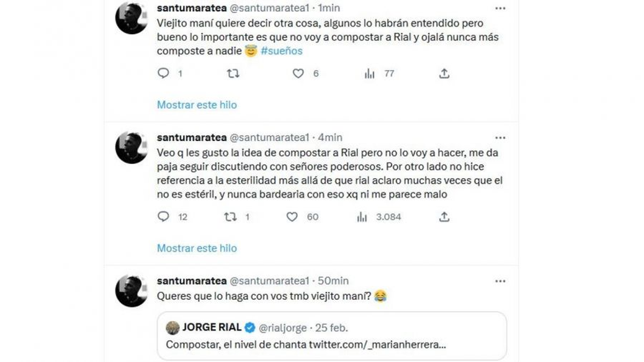Image resolution: width=644 pixels, height=362 pixels.
Task: Click the like icon showing 60 likes
Action: coord(291,217)
